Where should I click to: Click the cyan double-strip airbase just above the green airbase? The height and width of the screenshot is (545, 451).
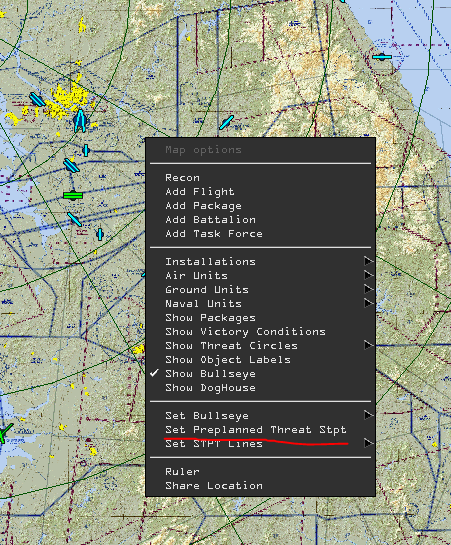click(x=71, y=165)
